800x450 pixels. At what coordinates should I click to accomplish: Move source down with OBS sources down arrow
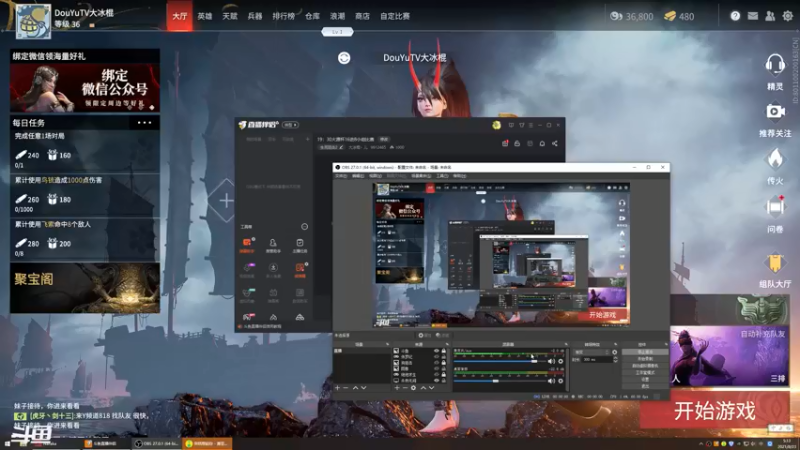pyautogui.click(x=432, y=388)
